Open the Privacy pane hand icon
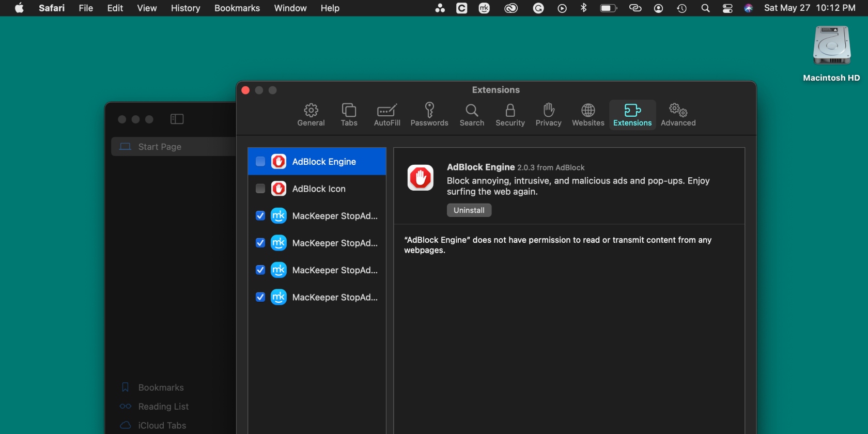 (548, 115)
